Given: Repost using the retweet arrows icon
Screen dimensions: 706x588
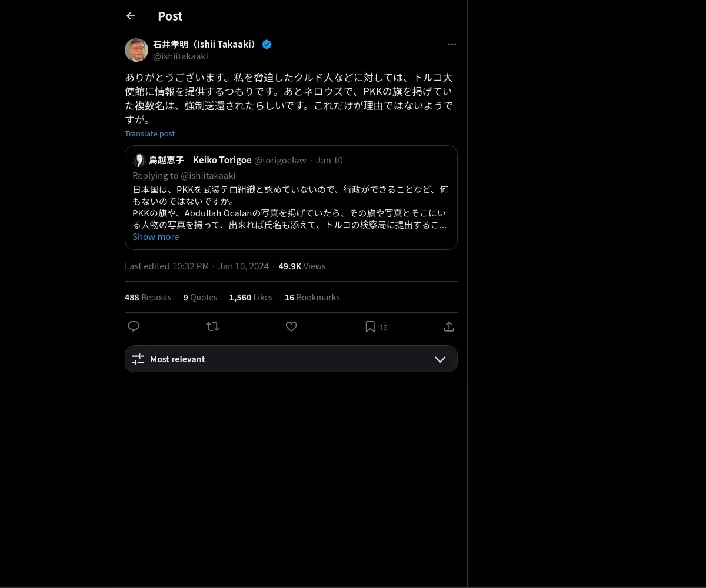Looking at the screenshot, I should click(212, 326).
